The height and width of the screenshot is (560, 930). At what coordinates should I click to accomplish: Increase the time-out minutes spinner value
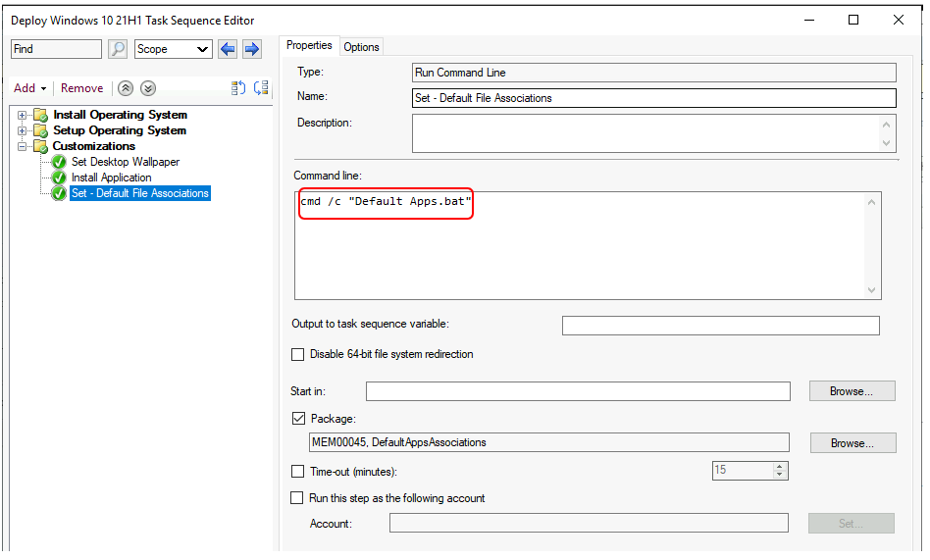click(780, 467)
